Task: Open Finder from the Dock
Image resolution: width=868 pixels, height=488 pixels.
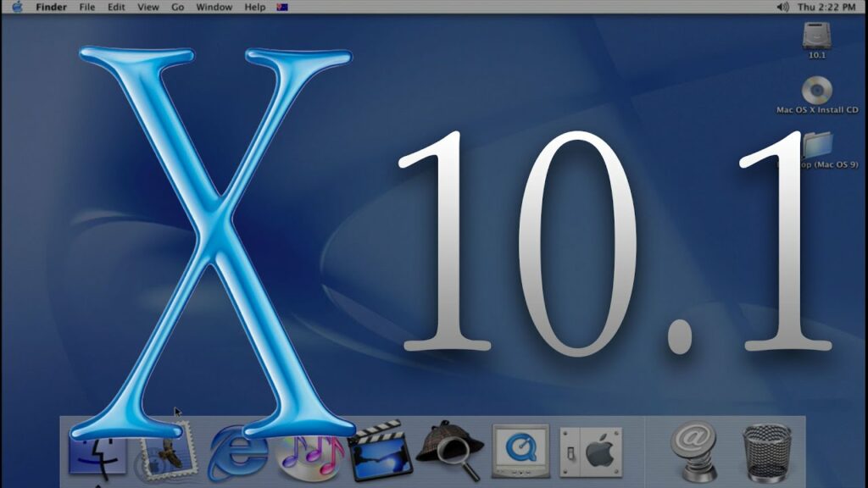Action: (97, 455)
